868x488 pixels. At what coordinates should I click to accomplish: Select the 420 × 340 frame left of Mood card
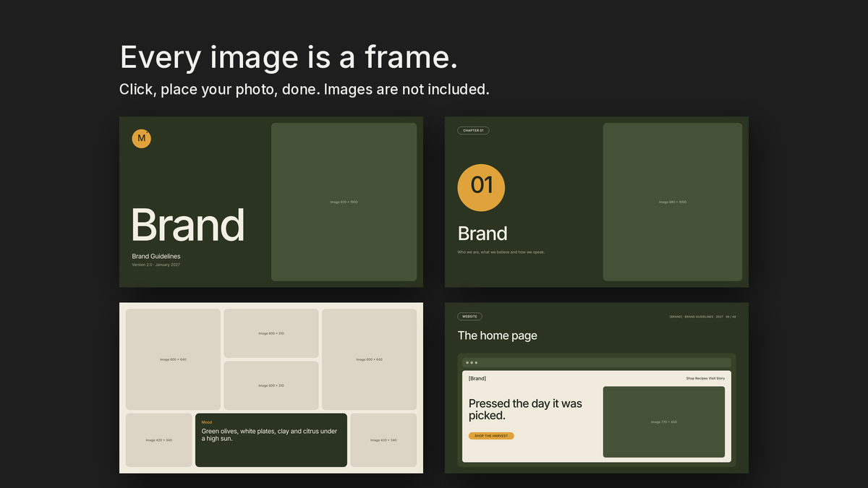coord(158,440)
